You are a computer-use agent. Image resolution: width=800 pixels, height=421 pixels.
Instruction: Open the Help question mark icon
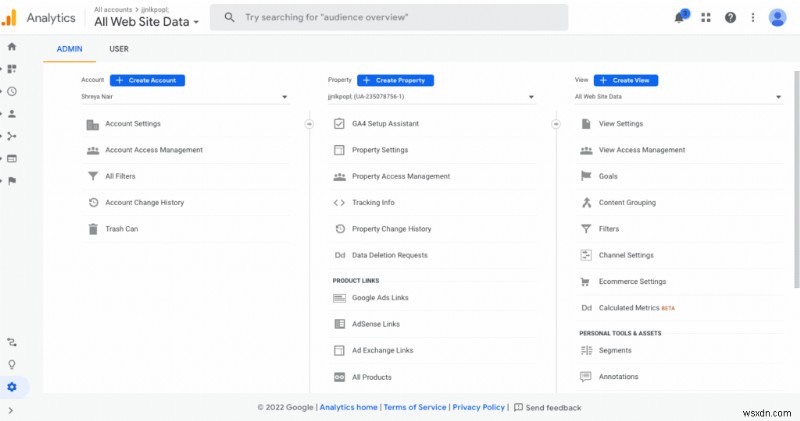(x=730, y=17)
